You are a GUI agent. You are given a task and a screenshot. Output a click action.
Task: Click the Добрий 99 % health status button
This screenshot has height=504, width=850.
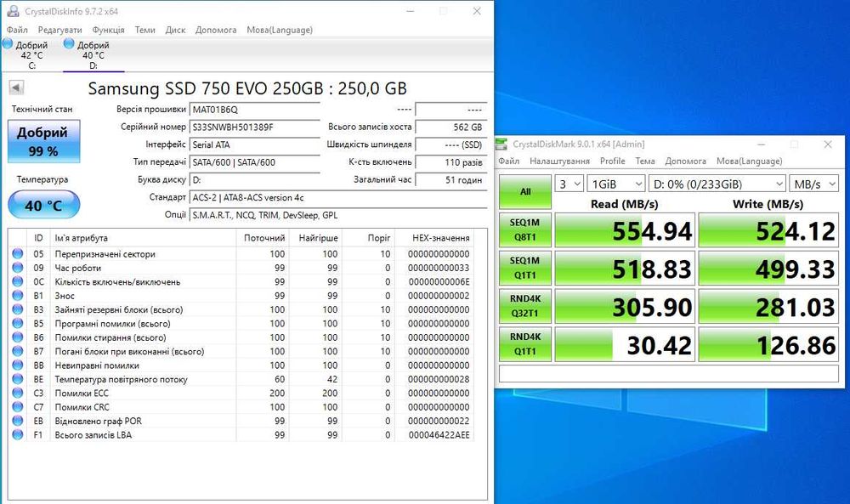pos(44,141)
